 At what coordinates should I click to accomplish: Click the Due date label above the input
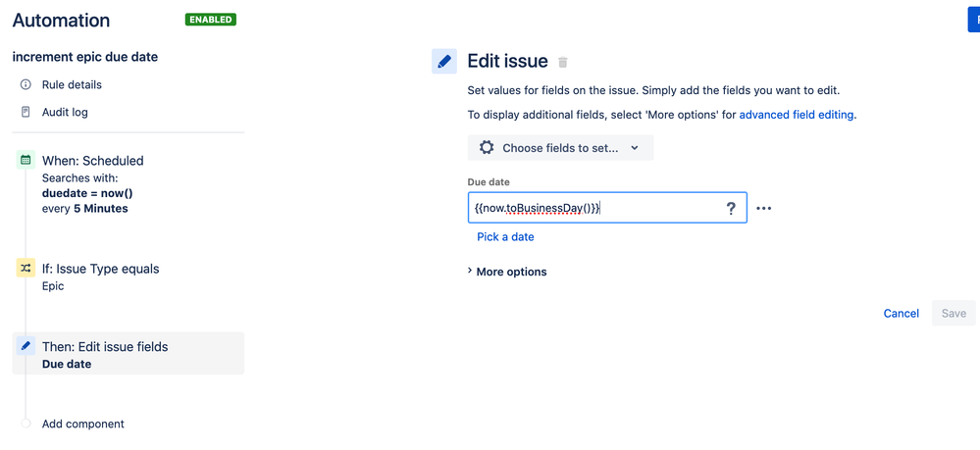click(x=489, y=182)
